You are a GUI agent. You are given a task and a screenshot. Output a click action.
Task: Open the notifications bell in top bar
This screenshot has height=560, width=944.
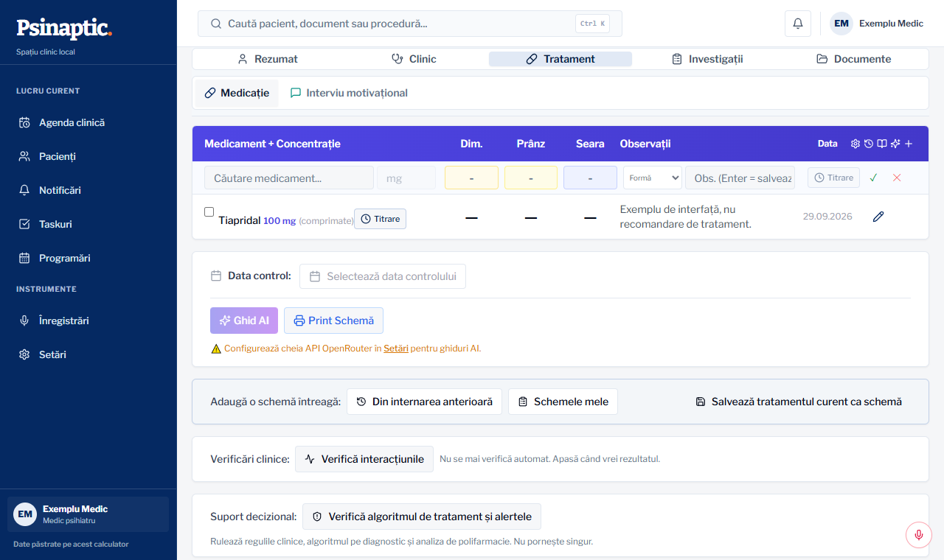point(798,24)
